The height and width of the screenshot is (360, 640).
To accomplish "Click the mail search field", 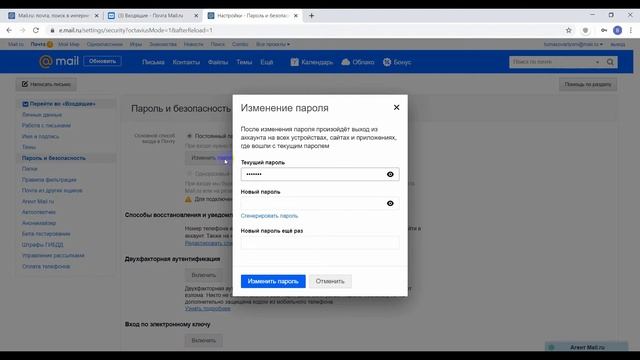I will click(551, 62).
